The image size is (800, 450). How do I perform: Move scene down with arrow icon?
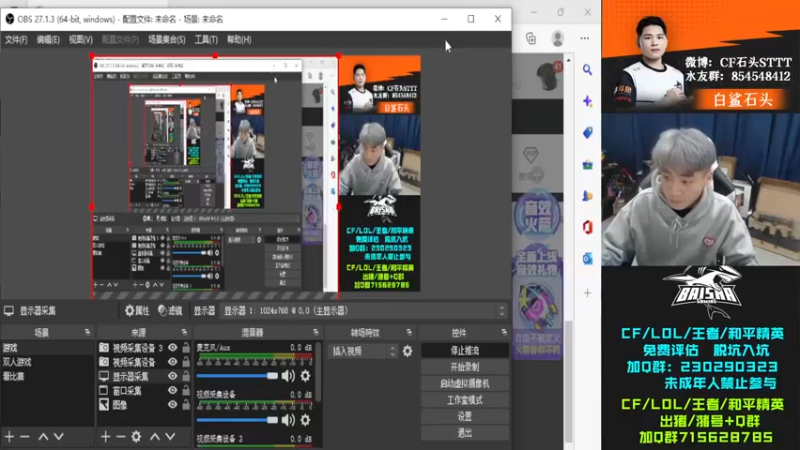[59, 437]
